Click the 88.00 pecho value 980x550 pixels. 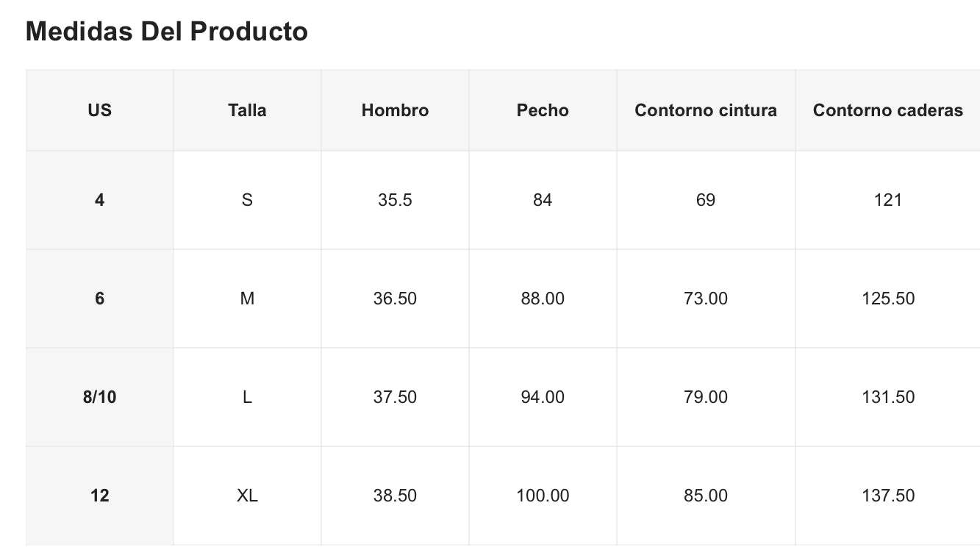[543, 299]
